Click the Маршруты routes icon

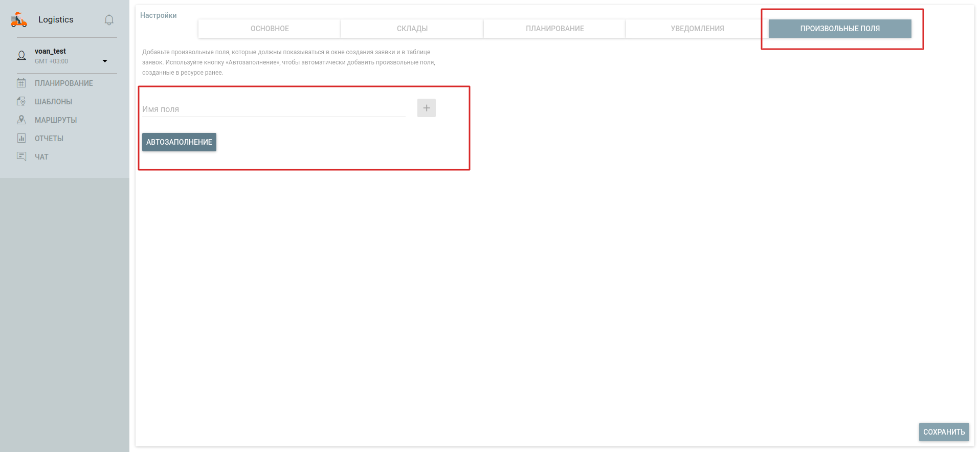pyautogui.click(x=21, y=120)
